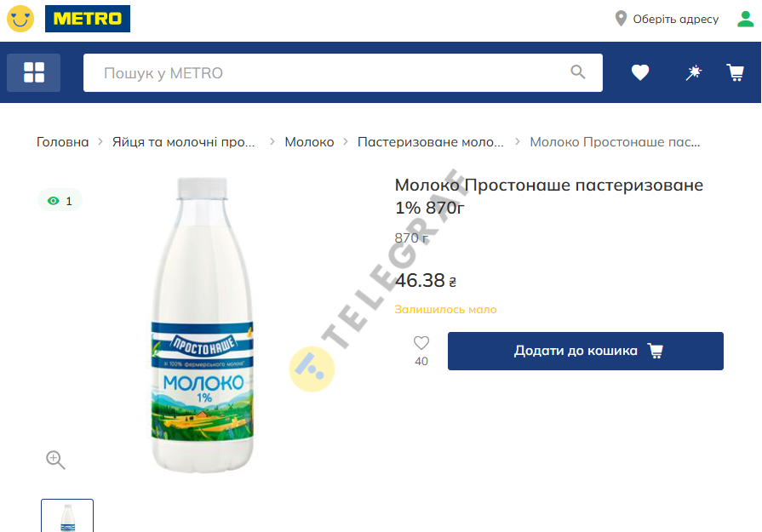The width and height of the screenshot is (762, 532).
Task: Select the milk bottle thumbnail
Action: 67,516
